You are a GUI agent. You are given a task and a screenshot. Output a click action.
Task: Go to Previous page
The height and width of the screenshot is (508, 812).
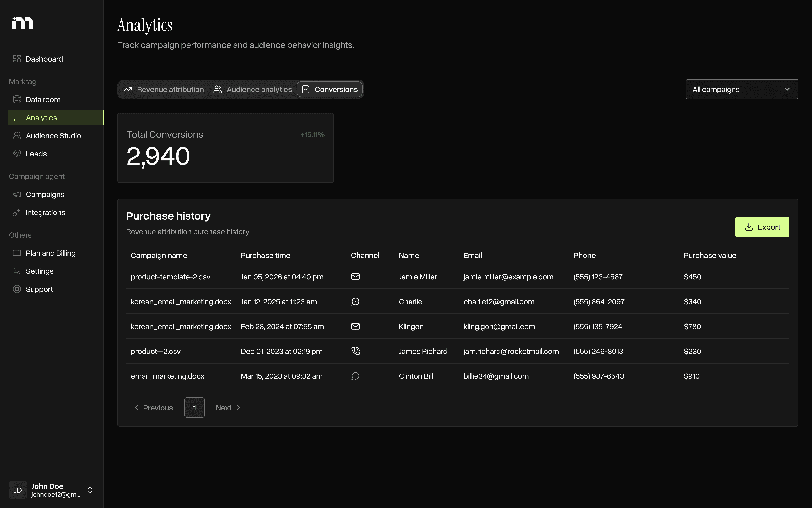(154, 408)
